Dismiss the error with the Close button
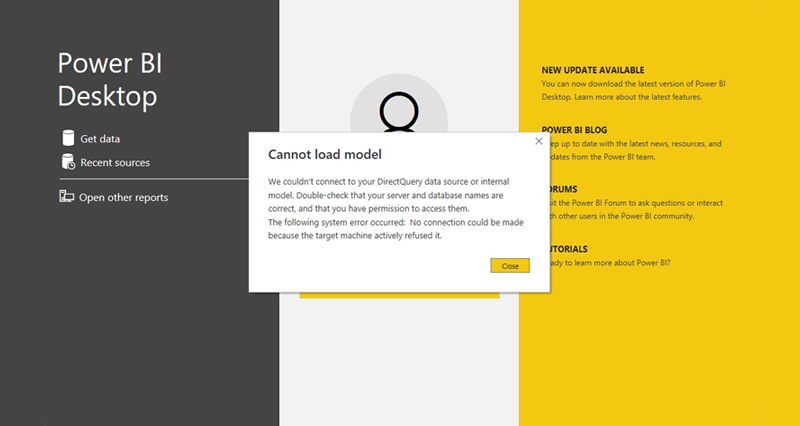The image size is (800, 426). coord(510,266)
